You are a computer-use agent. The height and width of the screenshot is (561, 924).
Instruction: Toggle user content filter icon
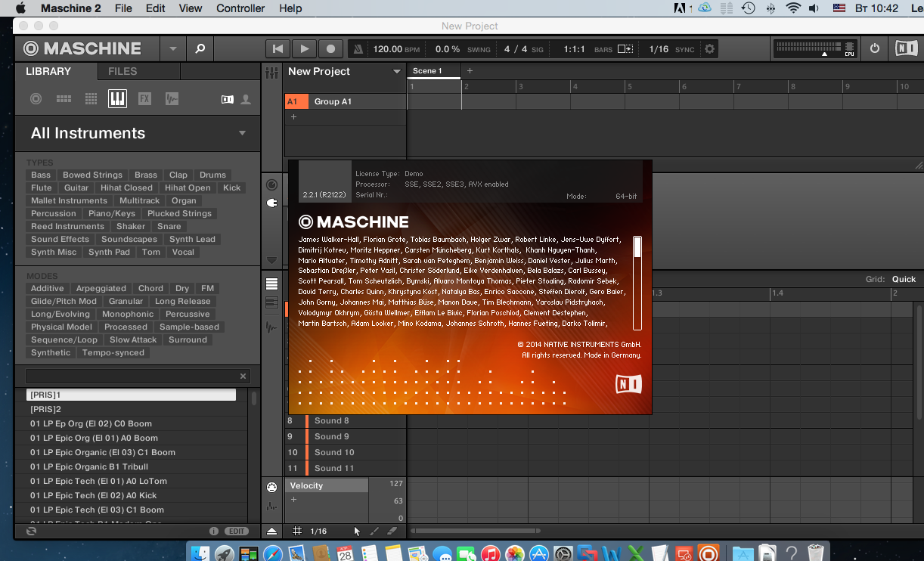coord(246,99)
